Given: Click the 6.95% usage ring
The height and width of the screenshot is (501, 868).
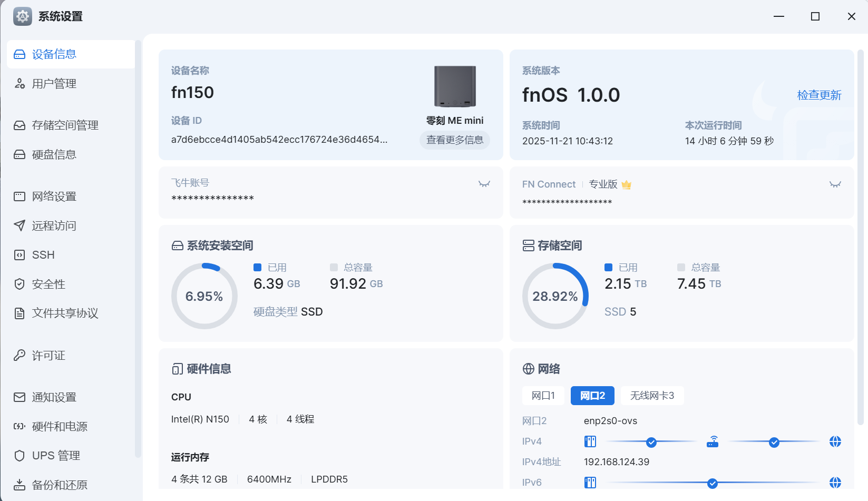Looking at the screenshot, I should [204, 296].
